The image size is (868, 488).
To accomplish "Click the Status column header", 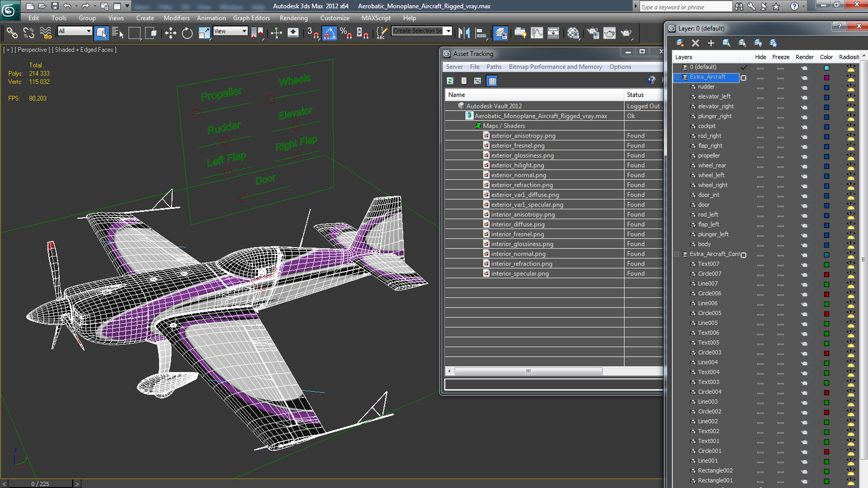I will click(635, 95).
